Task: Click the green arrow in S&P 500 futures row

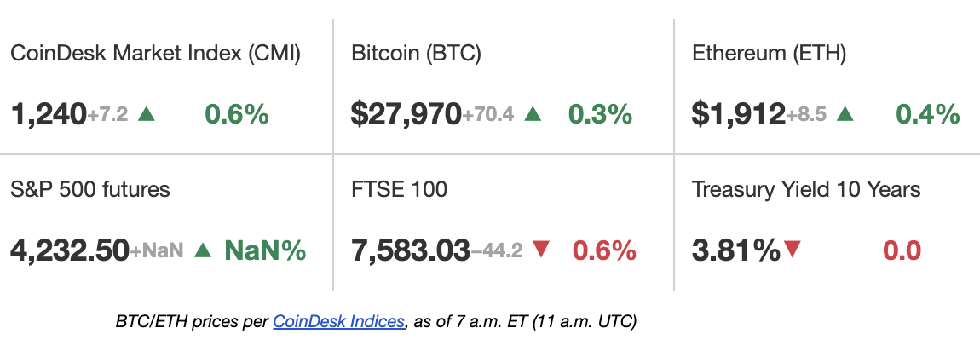Action: click(203, 250)
